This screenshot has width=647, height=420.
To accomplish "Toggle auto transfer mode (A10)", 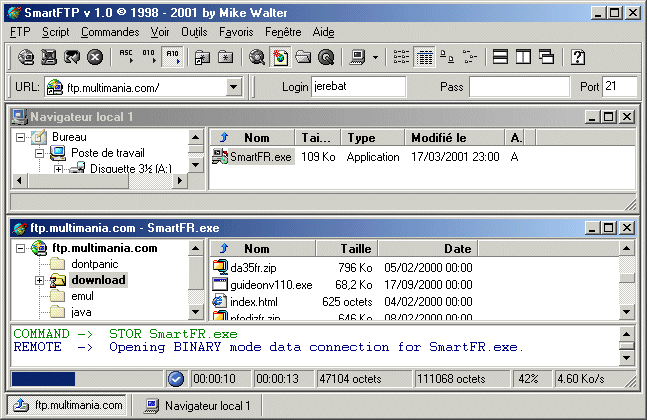I will (172, 57).
